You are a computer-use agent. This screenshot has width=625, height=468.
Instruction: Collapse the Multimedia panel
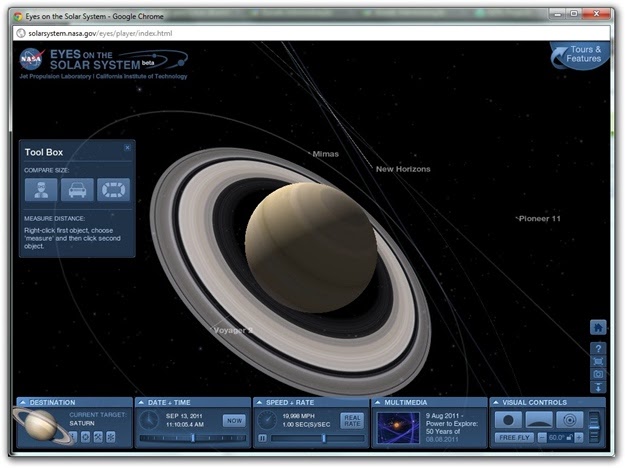pos(377,403)
